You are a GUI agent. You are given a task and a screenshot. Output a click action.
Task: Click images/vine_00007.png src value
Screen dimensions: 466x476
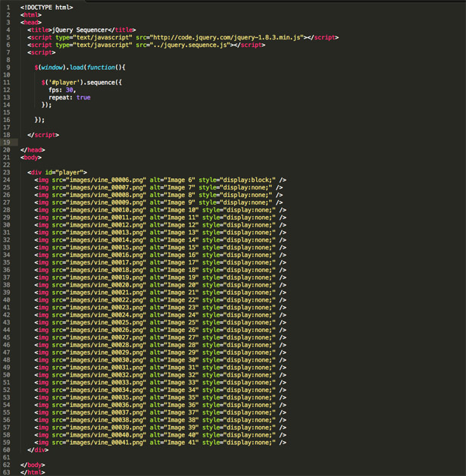tap(106, 187)
